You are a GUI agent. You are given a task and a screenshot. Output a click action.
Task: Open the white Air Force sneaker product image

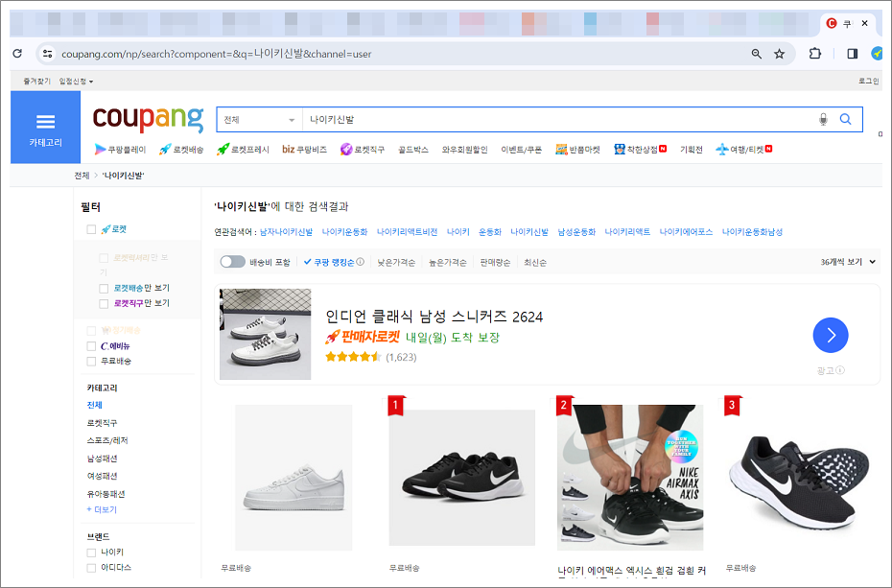tap(293, 478)
